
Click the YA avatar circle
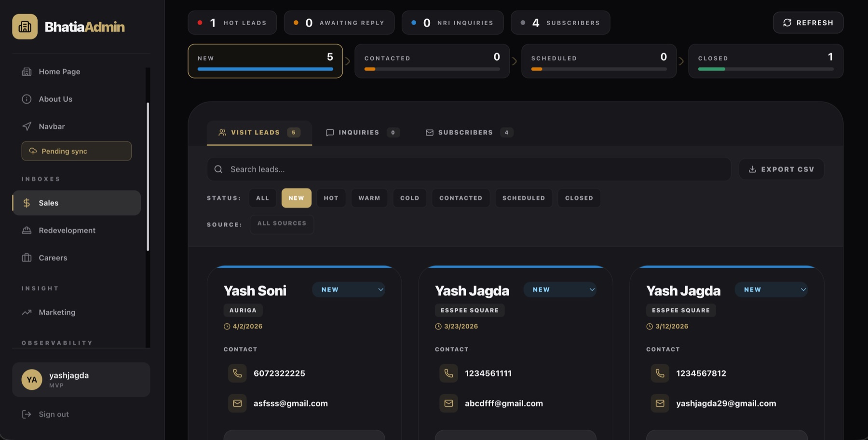point(32,380)
